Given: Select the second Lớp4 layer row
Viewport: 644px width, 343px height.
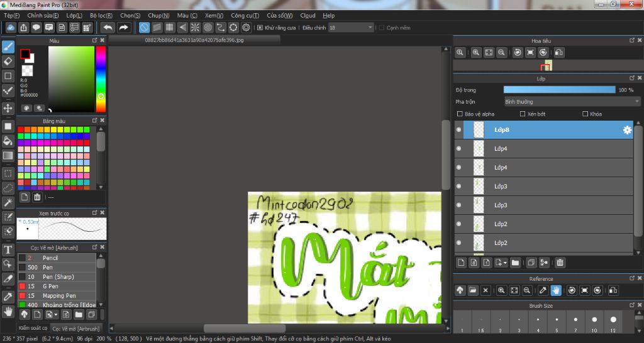Looking at the screenshot, I should (544, 167).
